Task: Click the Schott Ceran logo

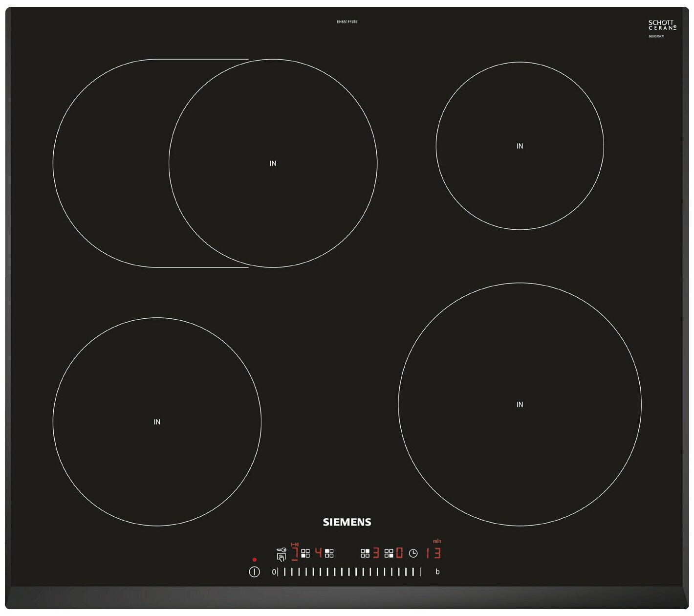Action: (x=662, y=25)
